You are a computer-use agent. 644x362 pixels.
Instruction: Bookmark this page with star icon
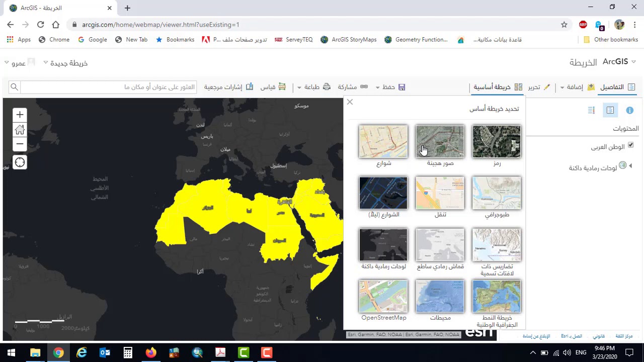pyautogui.click(x=564, y=25)
